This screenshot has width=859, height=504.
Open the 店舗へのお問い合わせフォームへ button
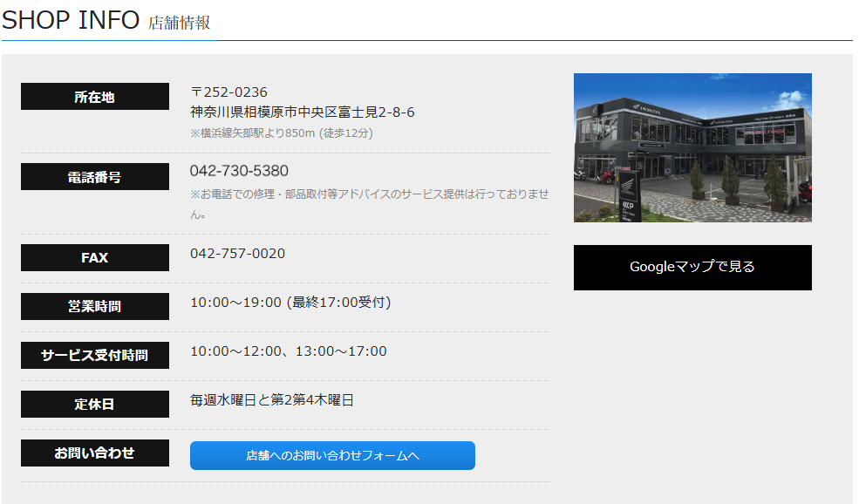click(332, 455)
